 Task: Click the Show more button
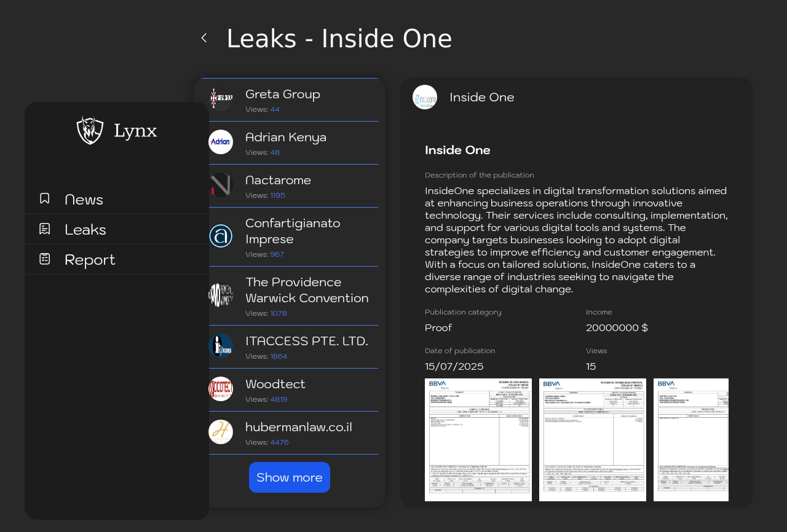(290, 477)
